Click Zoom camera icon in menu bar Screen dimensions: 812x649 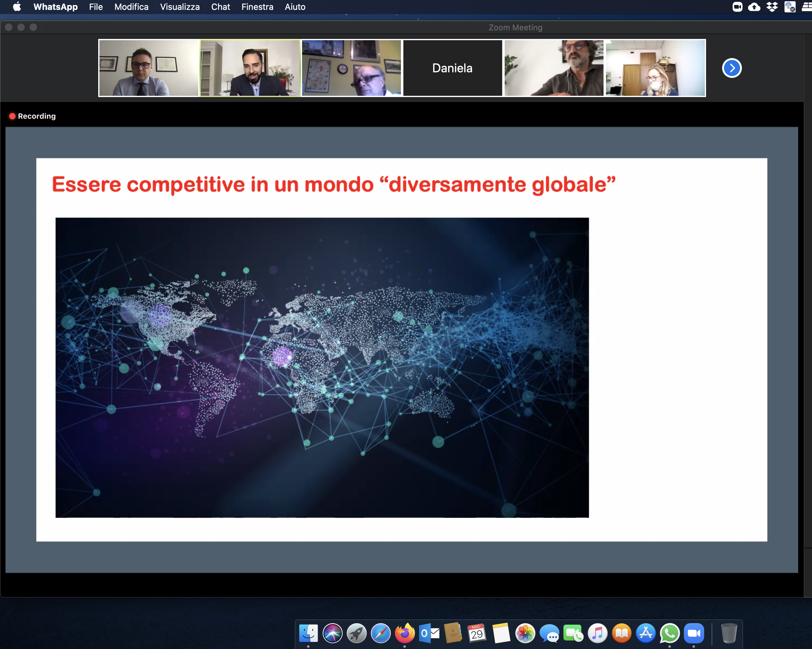(738, 7)
